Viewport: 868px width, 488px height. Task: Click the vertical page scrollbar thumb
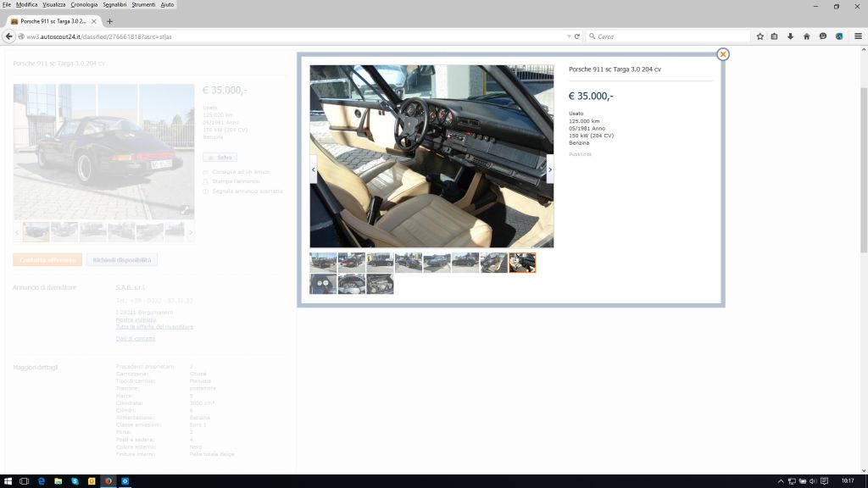(x=864, y=170)
